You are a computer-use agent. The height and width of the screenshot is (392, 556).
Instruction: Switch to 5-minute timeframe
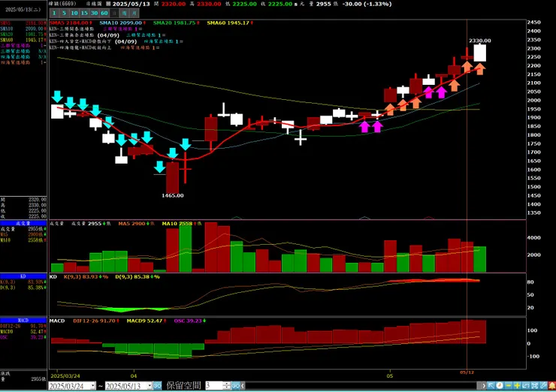point(64,13)
